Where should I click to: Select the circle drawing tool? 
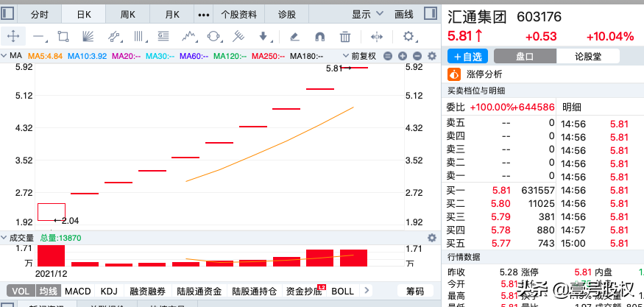(213, 37)
